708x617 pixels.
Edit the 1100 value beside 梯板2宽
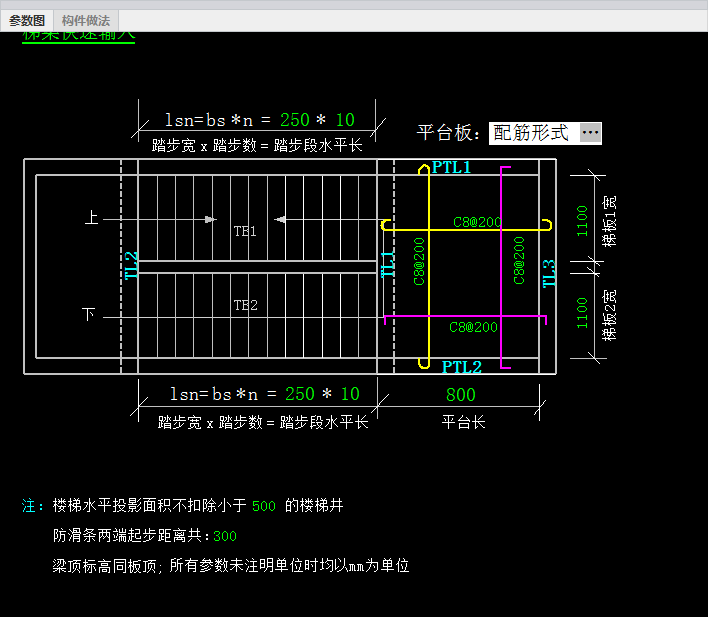pos(582,313)
